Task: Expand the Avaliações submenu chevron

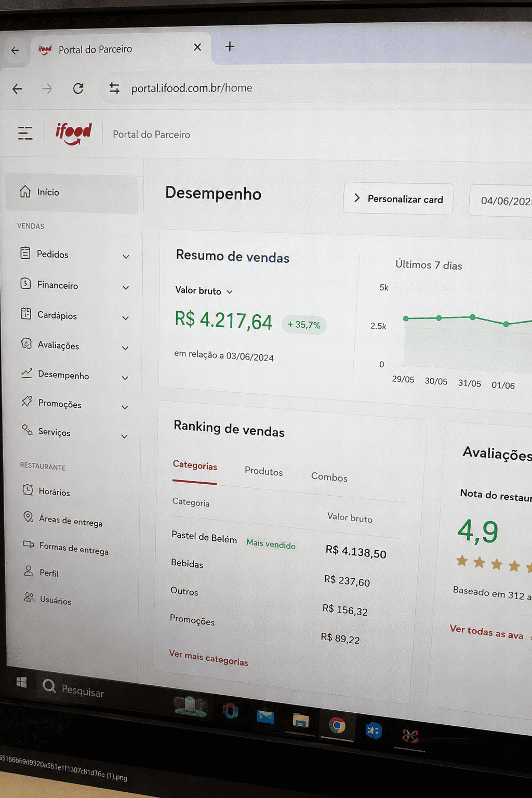Action: pyautogui.click(x=125, y=348)
